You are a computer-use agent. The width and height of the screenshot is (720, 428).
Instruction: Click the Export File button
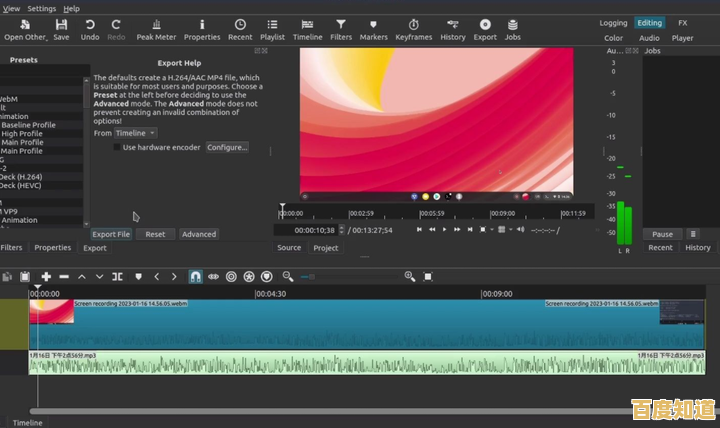click(x=111, y=234)
